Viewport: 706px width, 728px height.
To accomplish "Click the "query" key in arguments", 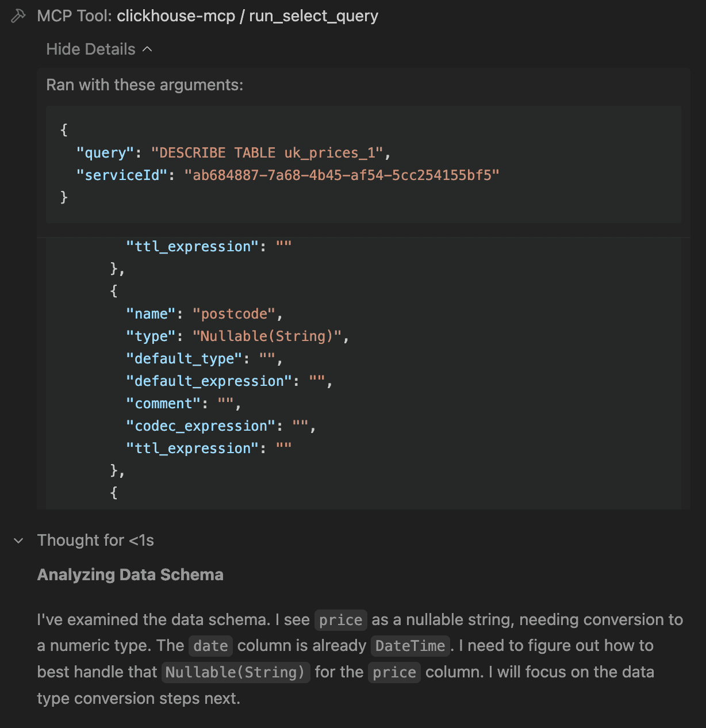I will coord(105,153).
